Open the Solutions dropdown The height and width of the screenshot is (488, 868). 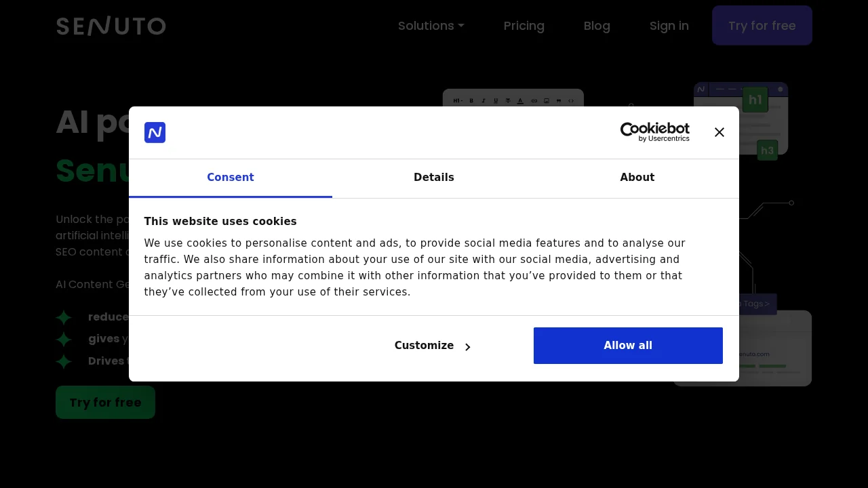tap(431, 26)
